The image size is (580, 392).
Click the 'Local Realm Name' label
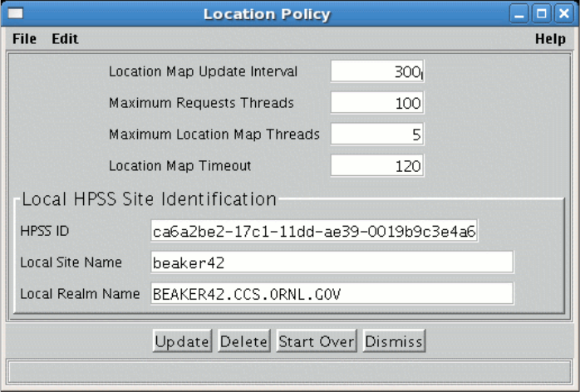click(x=80, y=294)
